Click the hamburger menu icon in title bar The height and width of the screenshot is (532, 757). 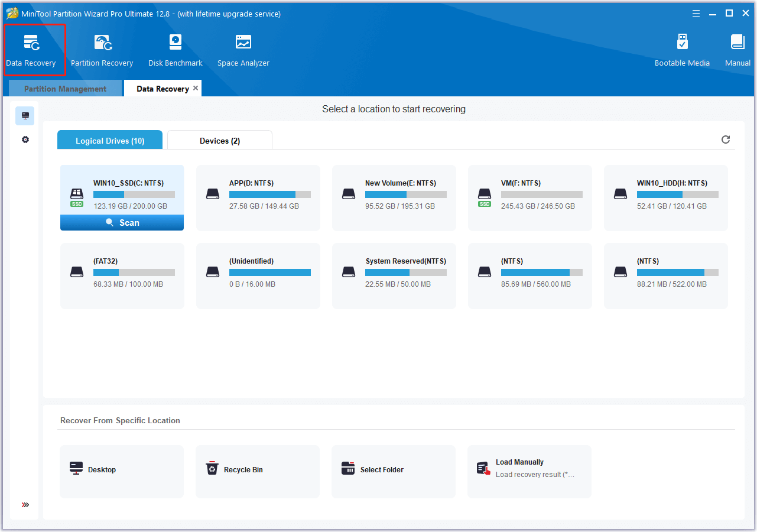pos(697,13)
